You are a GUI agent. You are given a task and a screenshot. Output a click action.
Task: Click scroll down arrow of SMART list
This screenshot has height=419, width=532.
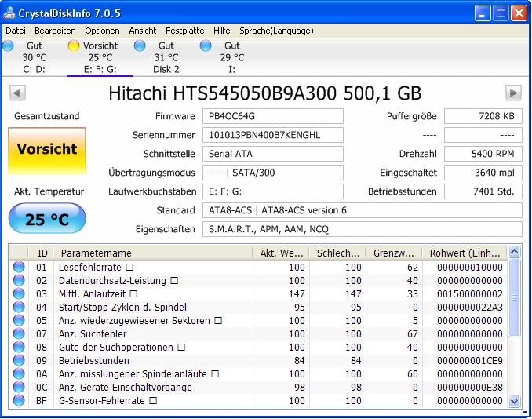coord(515,402)
